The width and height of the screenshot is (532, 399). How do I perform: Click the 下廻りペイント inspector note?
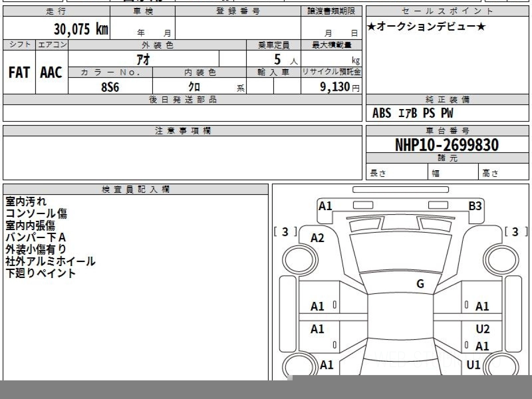(x=41, y=273)
